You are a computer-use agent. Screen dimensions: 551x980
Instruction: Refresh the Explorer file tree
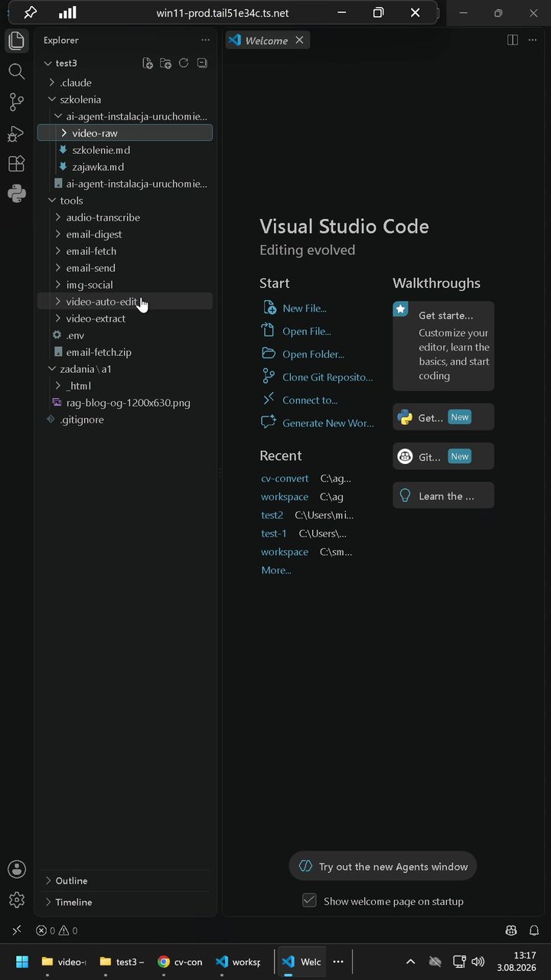click(184, 63)
